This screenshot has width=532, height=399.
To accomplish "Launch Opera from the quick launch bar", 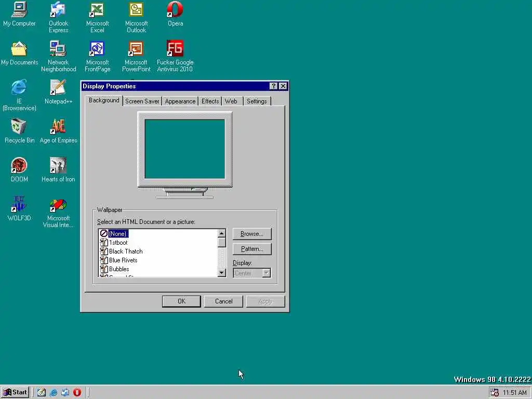I will click(x=77, y=392).
